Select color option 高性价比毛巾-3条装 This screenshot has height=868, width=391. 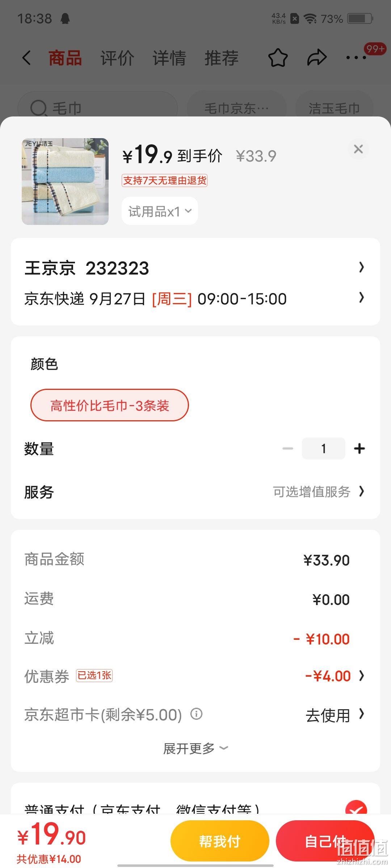click(110, 405)
